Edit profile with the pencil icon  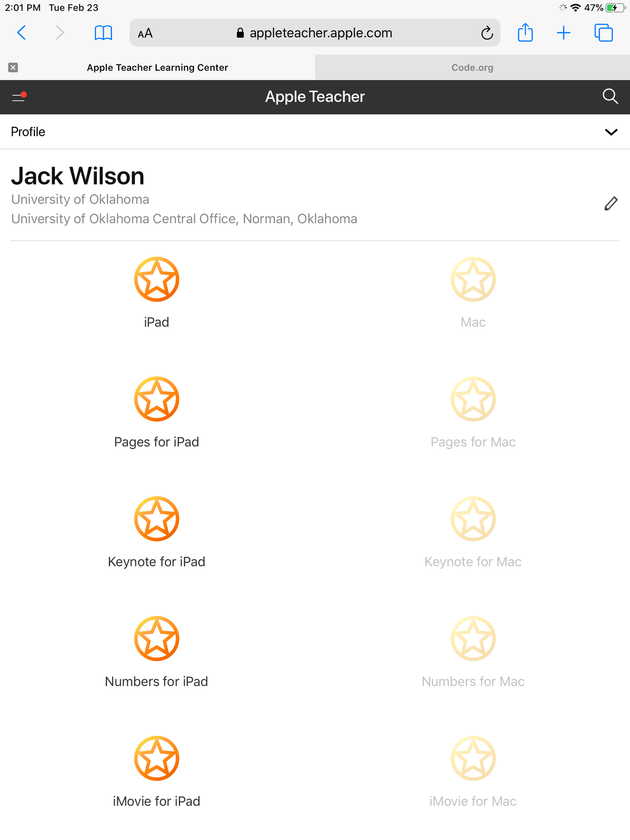pyautogui.click(x=611, y=203)
